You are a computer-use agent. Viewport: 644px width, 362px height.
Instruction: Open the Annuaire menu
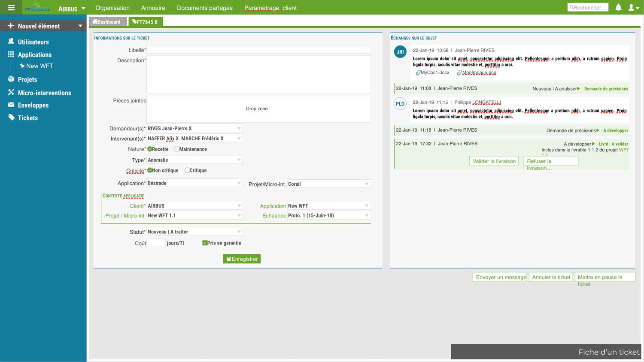153,8
